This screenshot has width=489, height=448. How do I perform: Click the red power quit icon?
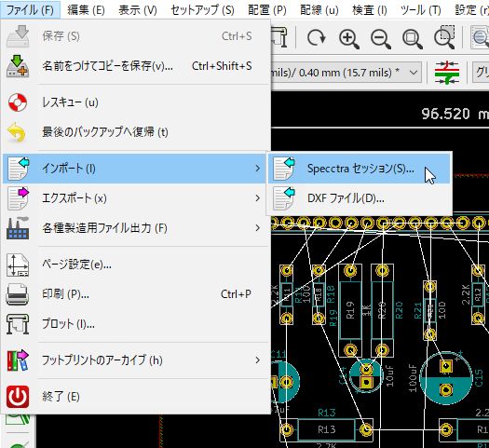(18, 397)
